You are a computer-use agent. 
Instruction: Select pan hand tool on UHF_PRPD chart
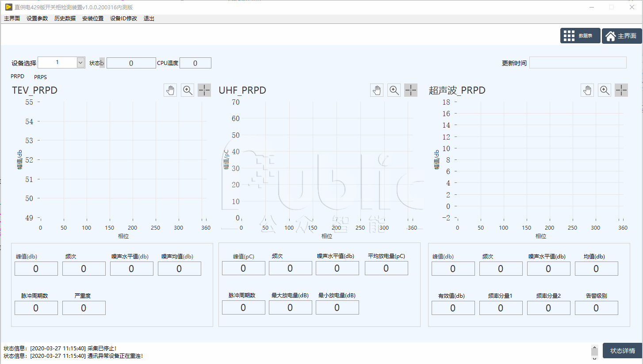click(377, 90)
